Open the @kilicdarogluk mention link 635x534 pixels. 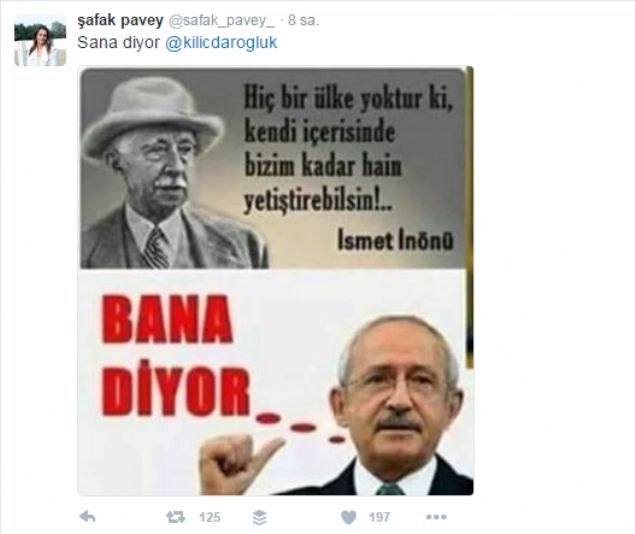click(x=221, y=43)
